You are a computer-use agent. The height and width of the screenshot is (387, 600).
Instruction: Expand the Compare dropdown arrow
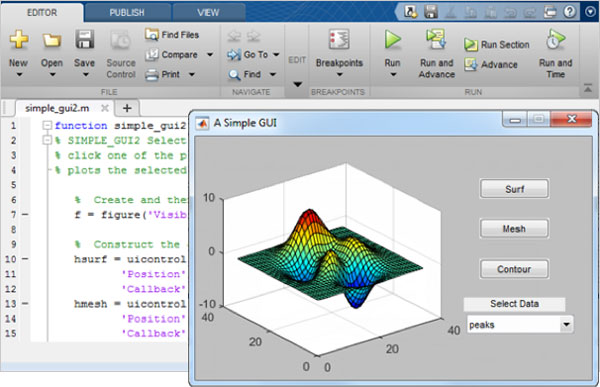[x=210, y=55]
